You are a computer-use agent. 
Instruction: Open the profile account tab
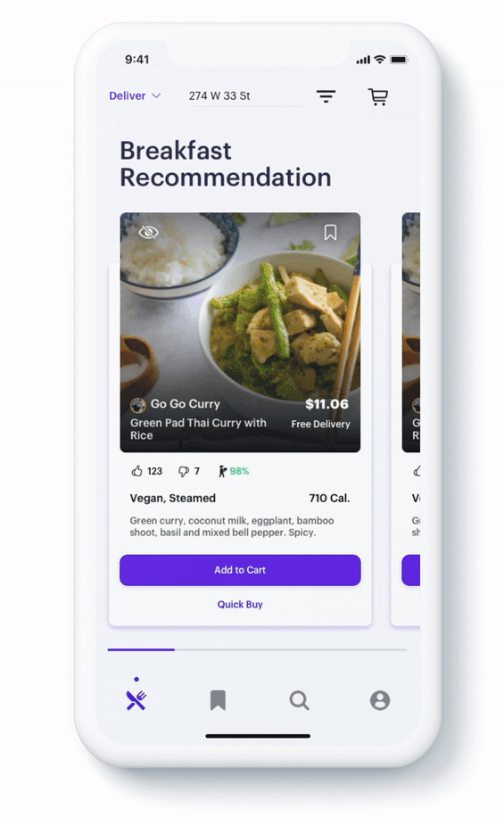click(380, 700)
